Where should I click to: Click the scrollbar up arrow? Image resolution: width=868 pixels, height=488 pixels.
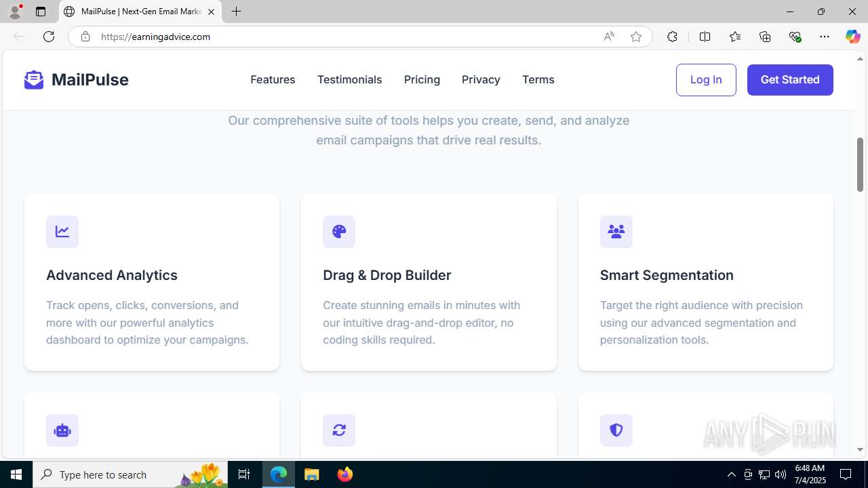(x=861, y=59)
